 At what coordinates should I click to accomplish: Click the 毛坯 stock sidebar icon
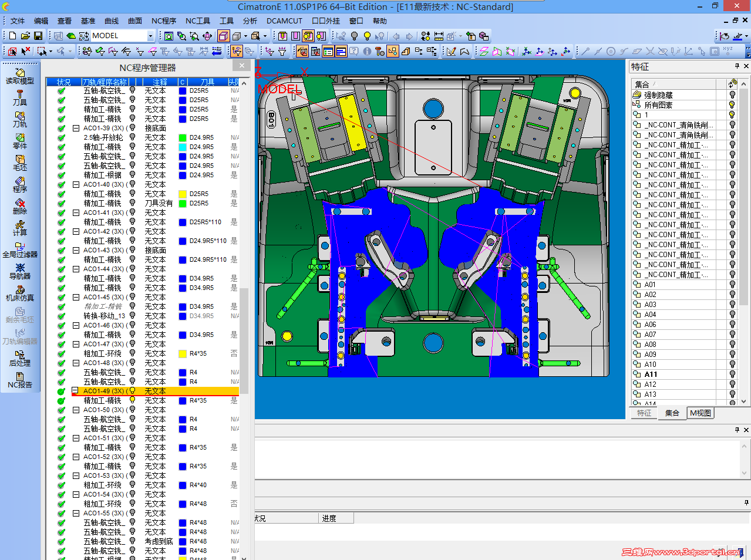(20, 163)
